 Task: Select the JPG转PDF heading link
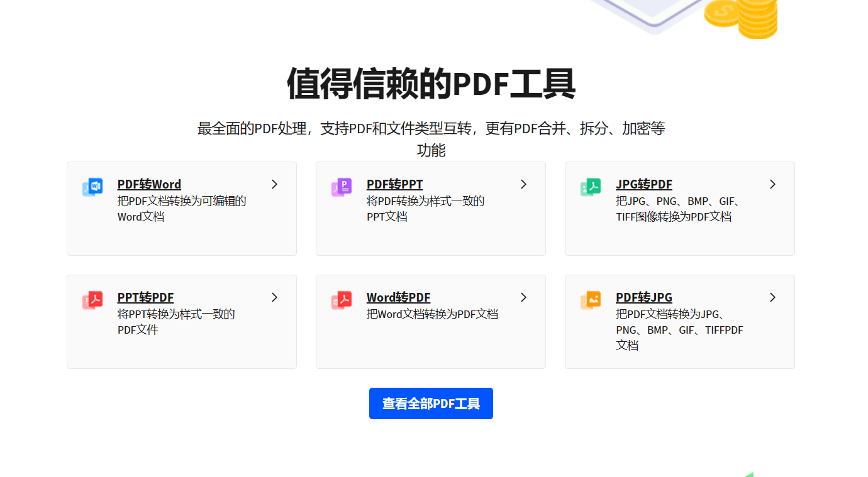click(643, 184)
